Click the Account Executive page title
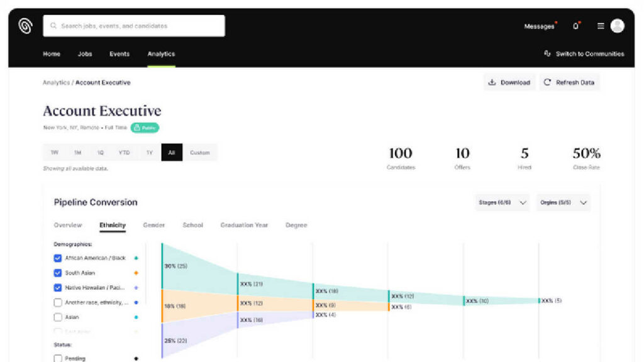This screenshot has height=362, width=644. [103, 111]
